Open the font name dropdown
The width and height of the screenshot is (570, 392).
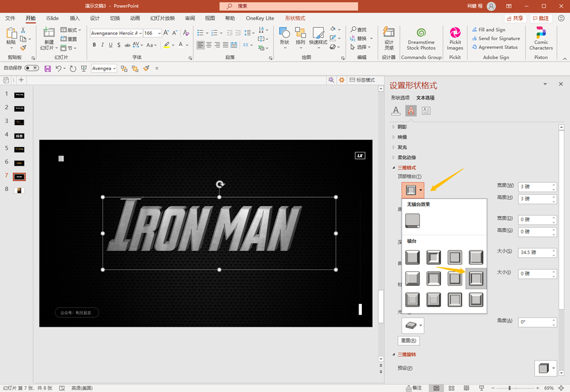[140, 33]
